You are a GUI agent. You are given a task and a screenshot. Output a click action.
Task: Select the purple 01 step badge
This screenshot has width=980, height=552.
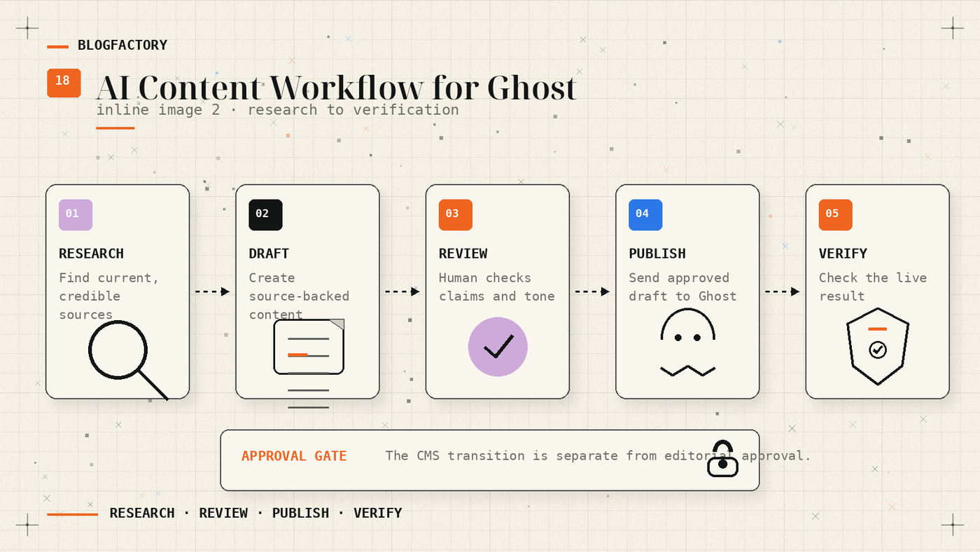click(76, 215)
